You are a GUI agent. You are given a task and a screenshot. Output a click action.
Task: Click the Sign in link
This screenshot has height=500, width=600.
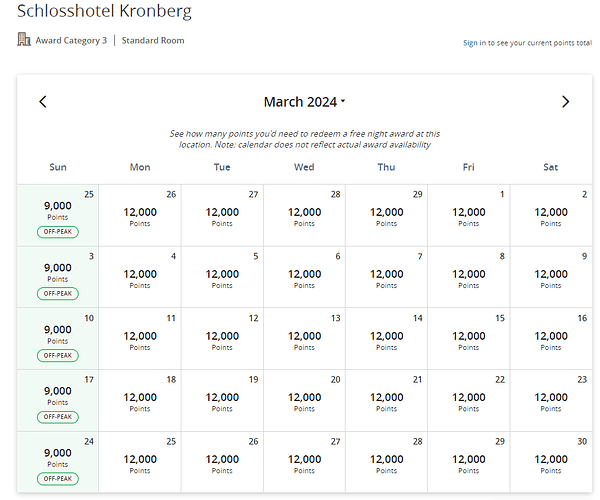[x=474, y=43]
